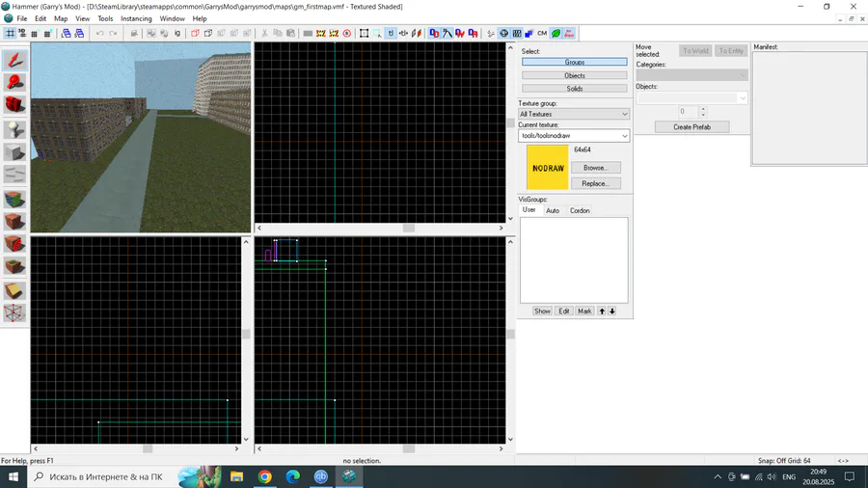Select the Block tool (gray cube)
This screenshot has width=868, height=488.
[x=14, y=152]
